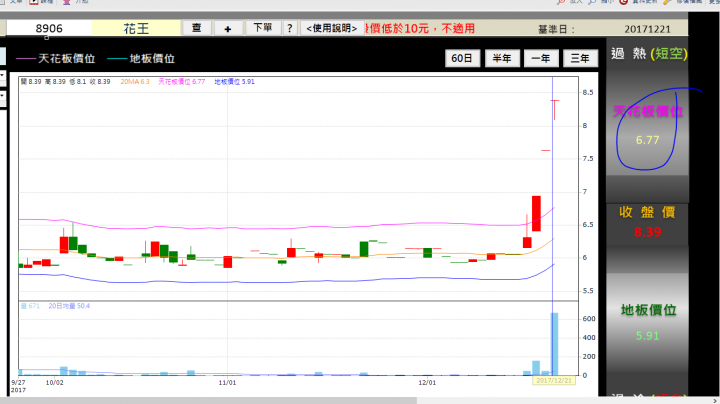Viewport: 720px width, 404px height.
Task: Click the 20MA 6.3 indicator label
Action: click(135, 82)
